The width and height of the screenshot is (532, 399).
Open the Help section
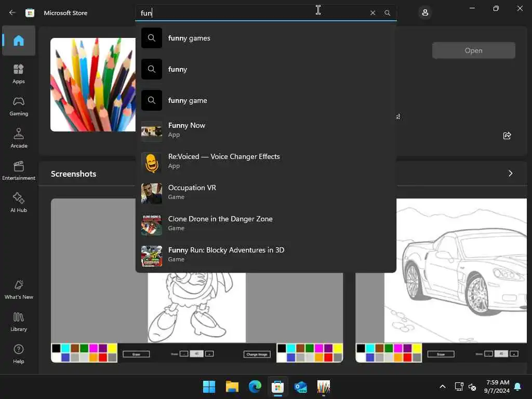tap(19, 354)
